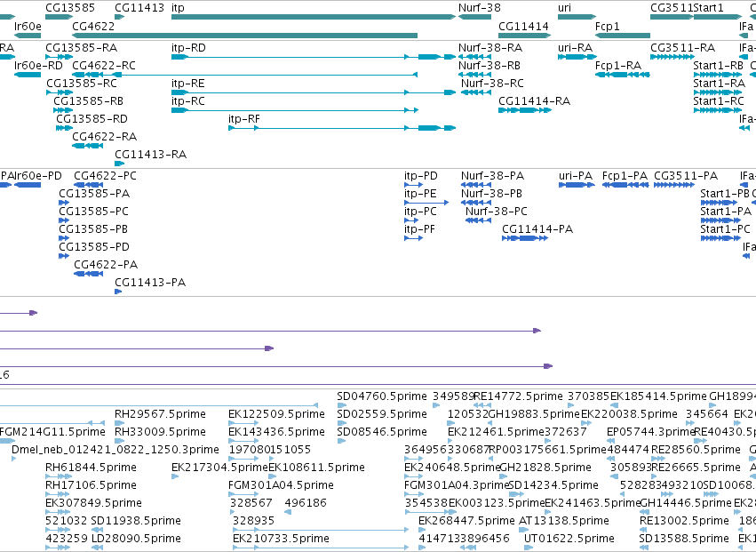This screenshot has height=552, width=756.
Task: Open the CG11414-PA protein label
Action: coord(537,229)
